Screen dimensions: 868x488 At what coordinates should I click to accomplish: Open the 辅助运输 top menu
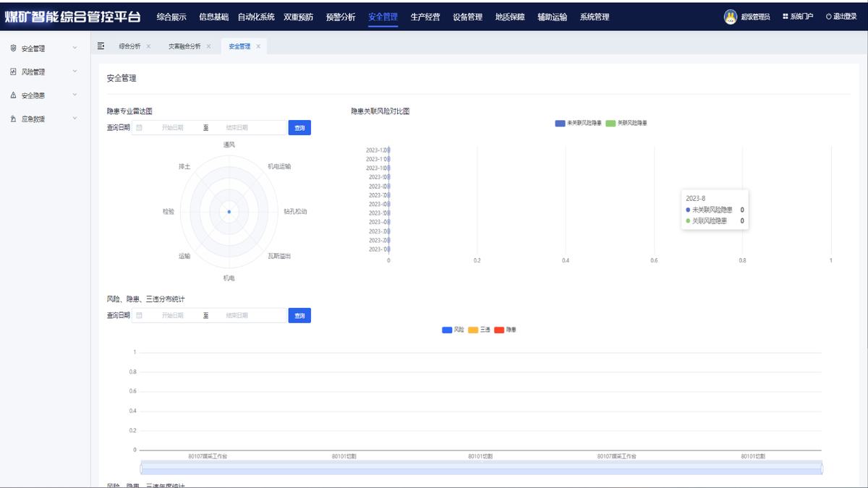click(552, 17)
